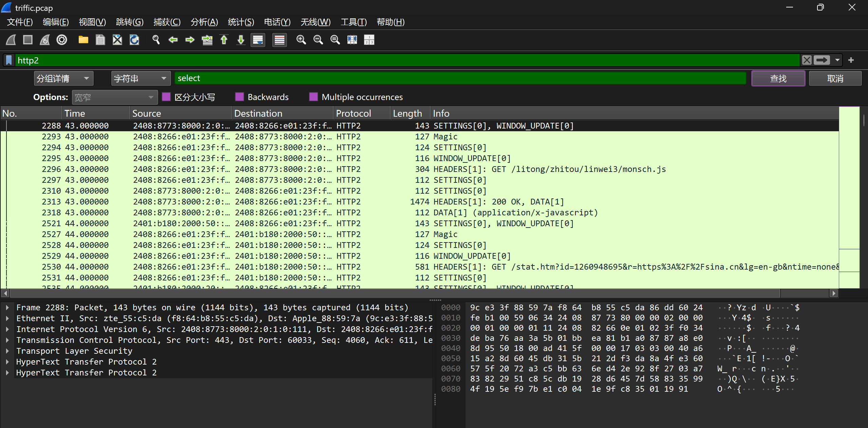Expand Internet Protocol Version 6 node

point(7,329)
